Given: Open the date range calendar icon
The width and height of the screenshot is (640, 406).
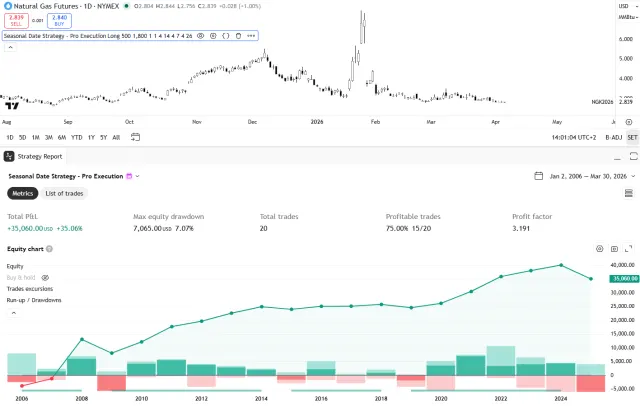Looking at the screenshot, I should [539, 176].
